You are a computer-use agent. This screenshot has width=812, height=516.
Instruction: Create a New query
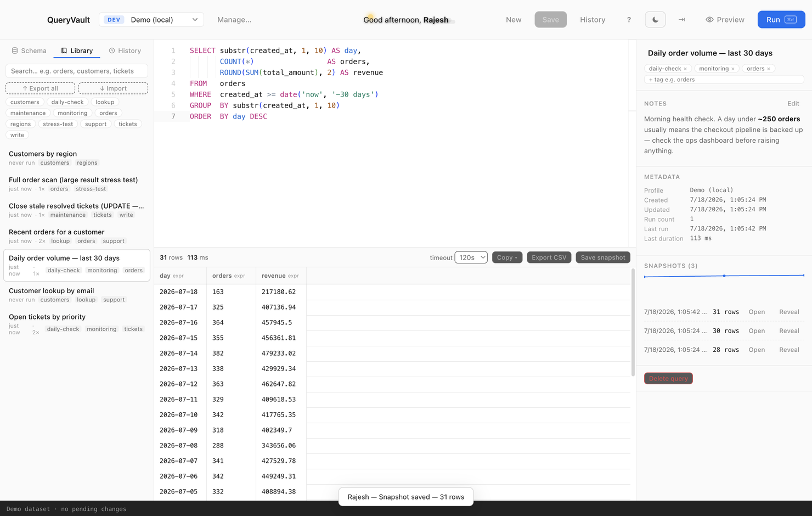514,20
